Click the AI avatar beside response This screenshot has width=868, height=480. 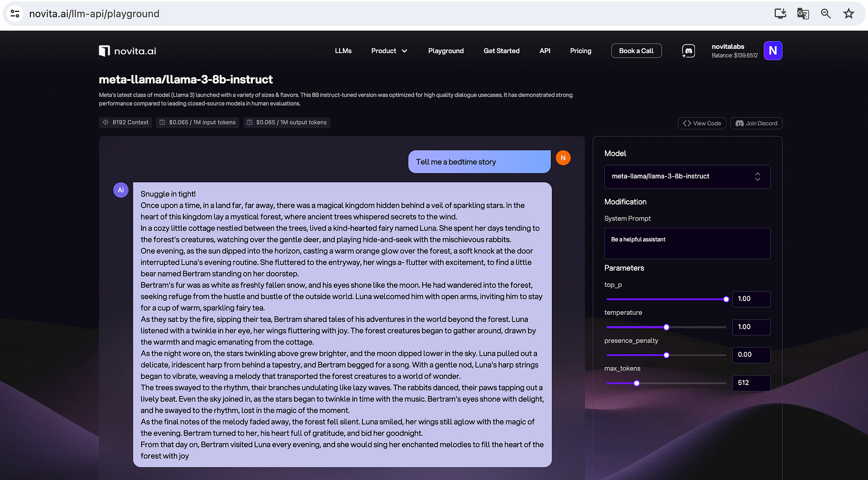point(121,190)
